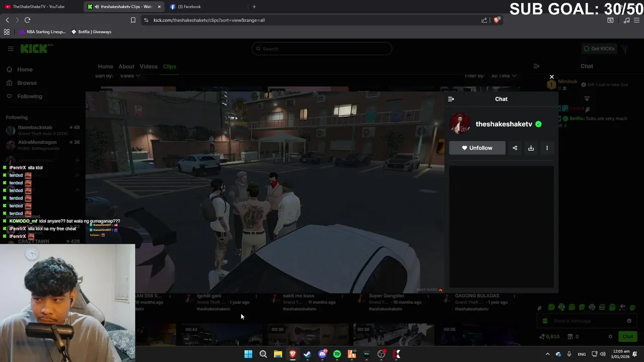
Task: Collapse the background stream chat arrow icon
Action: 536,66
